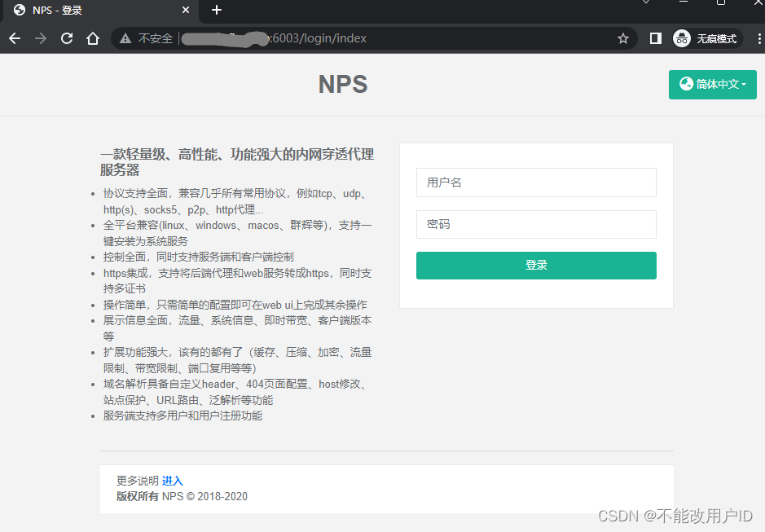Click the 操作简单 web ui bullet text
Image resolution: width=765 pixels, height=532 pixels.
click(x=235, y=305)
